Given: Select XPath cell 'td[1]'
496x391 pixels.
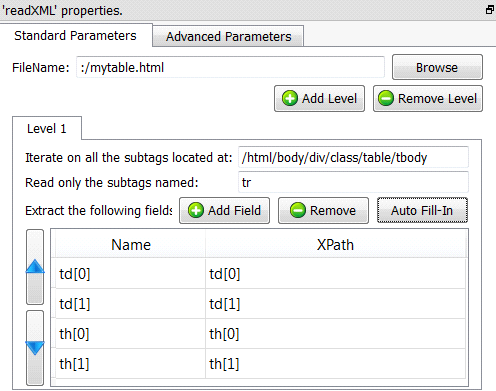Looking at the screenshot, I should point(335,304).
